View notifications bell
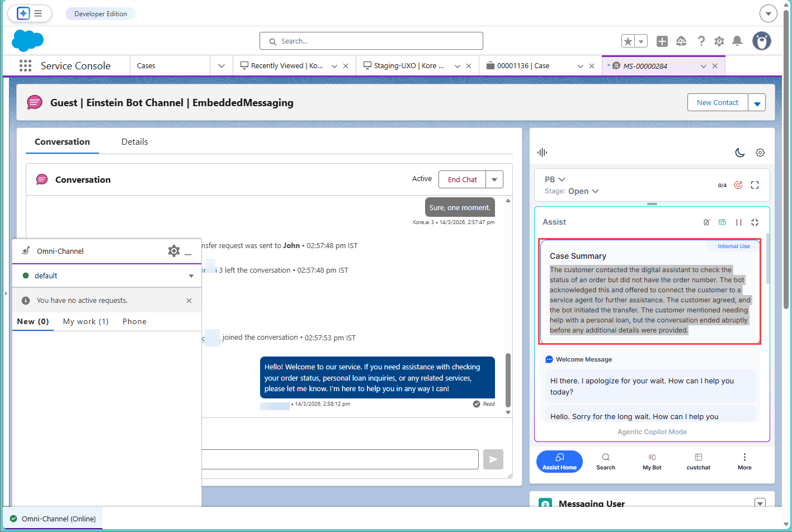The width and height of the screenshot is (792, 532). (x=737, y=41)
